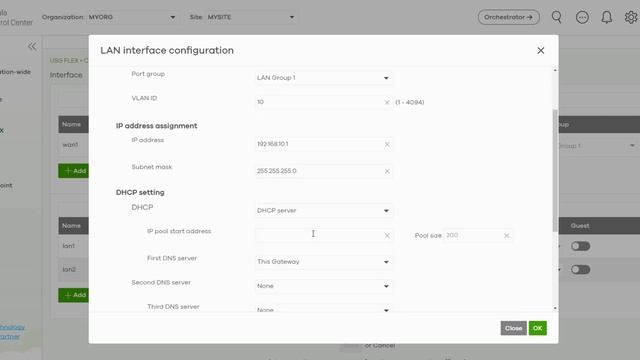Image resolution: width=640 pixels, height=360 pixels.
Task: Click the lan2 row name
Action: pos(69,269)
